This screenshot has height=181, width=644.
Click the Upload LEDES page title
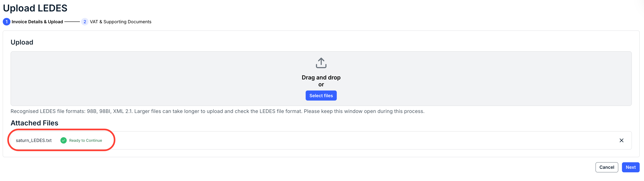click(35, 8)
